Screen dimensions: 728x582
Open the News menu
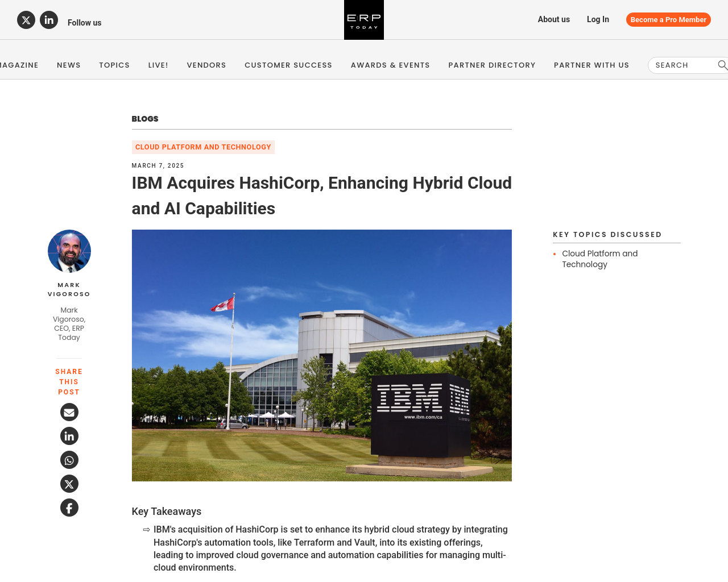[x=69, y=65]
